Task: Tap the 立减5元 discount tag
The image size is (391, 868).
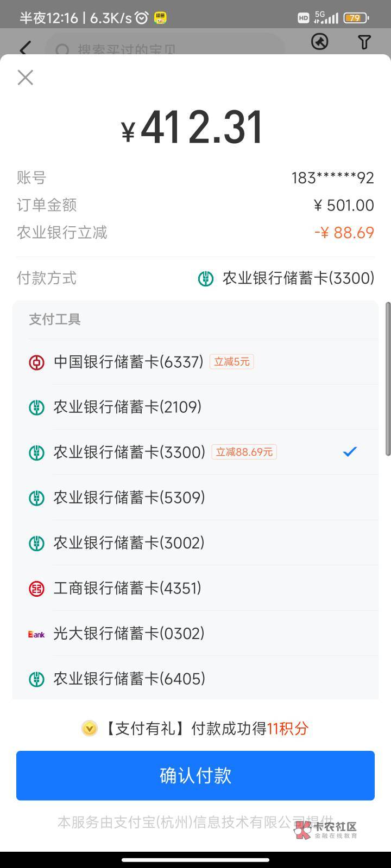Action: (232, 362)
